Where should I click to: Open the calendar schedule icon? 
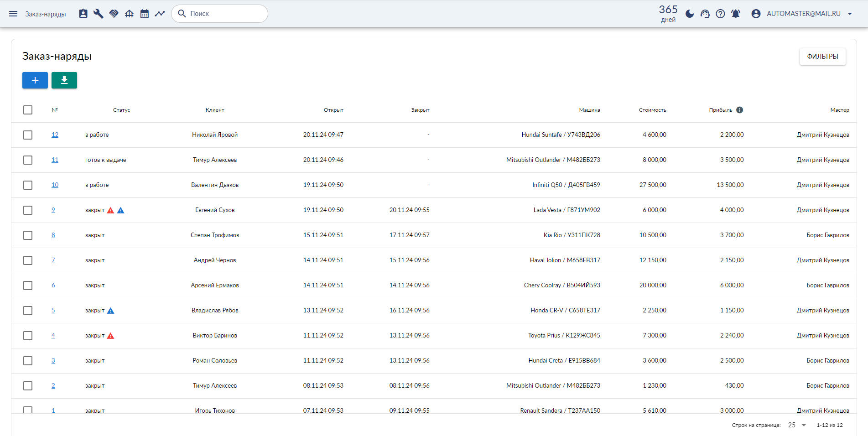click(145, 14)
